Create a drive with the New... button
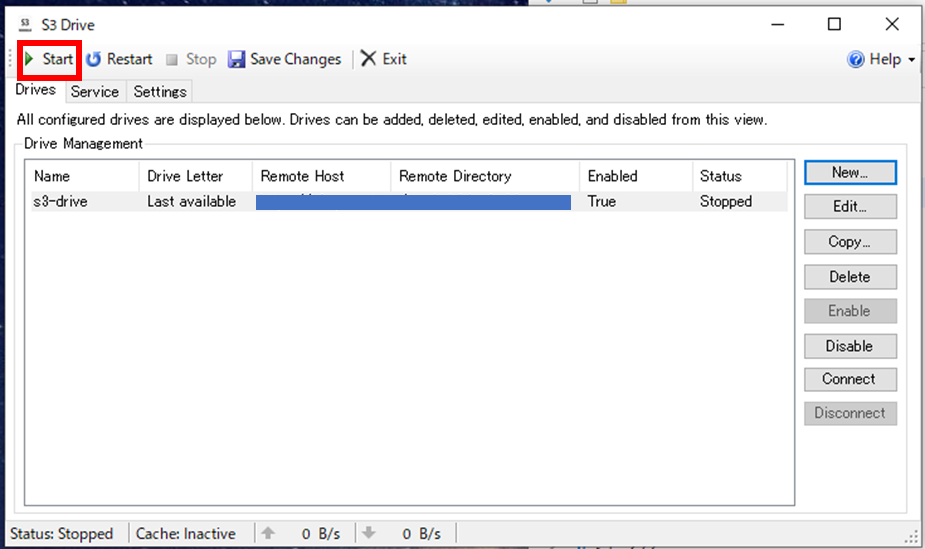The height and width of the screenshot is (549, 925). point(850,172)
